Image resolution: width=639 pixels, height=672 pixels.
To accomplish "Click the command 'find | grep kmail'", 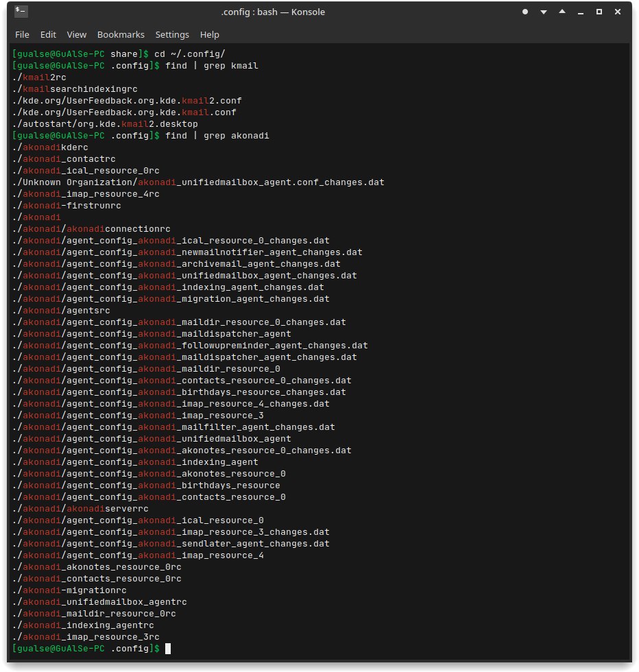I will tap(212, 66).
